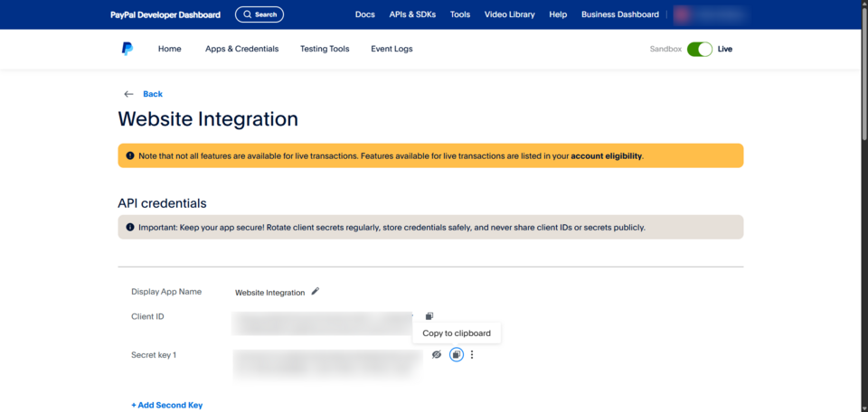Screen dimensions: 868x412
Task: Open the Business Dashboard link
Action: [620, 14]
